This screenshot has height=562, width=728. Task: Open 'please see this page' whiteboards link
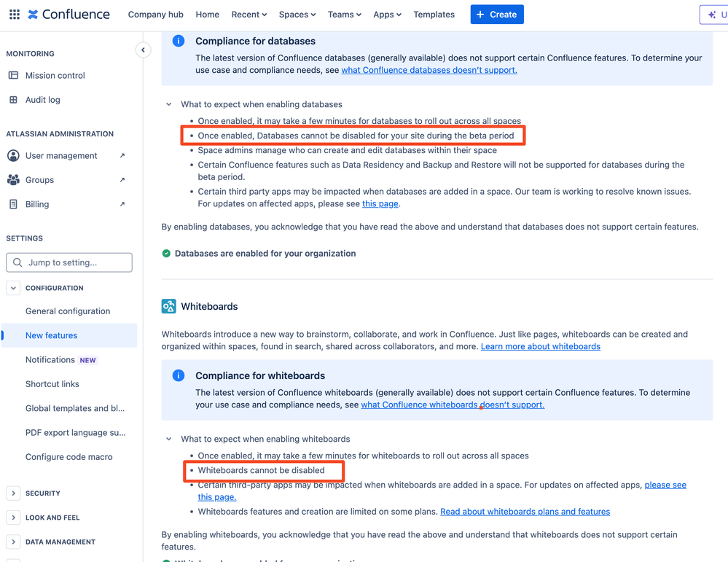[x=665, y=485]
